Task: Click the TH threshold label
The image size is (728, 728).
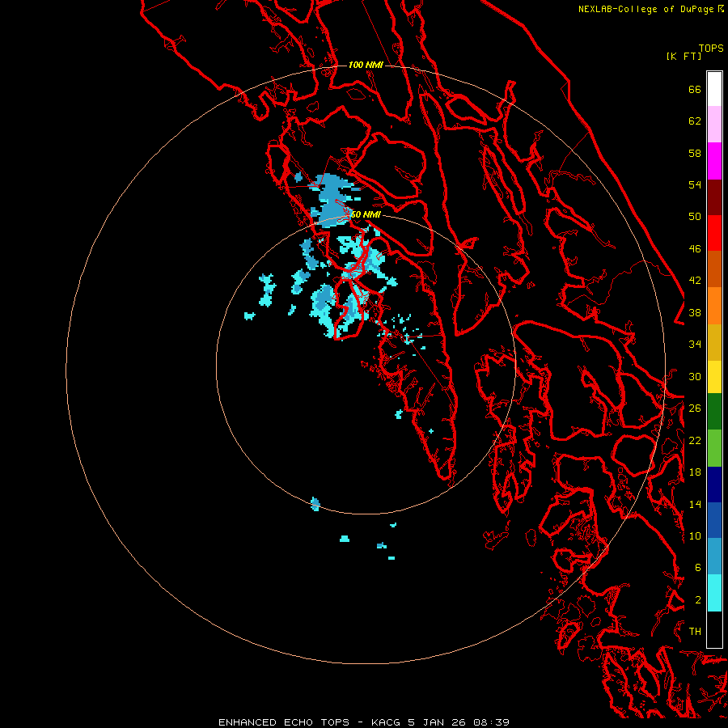Action: click(695, 632)
